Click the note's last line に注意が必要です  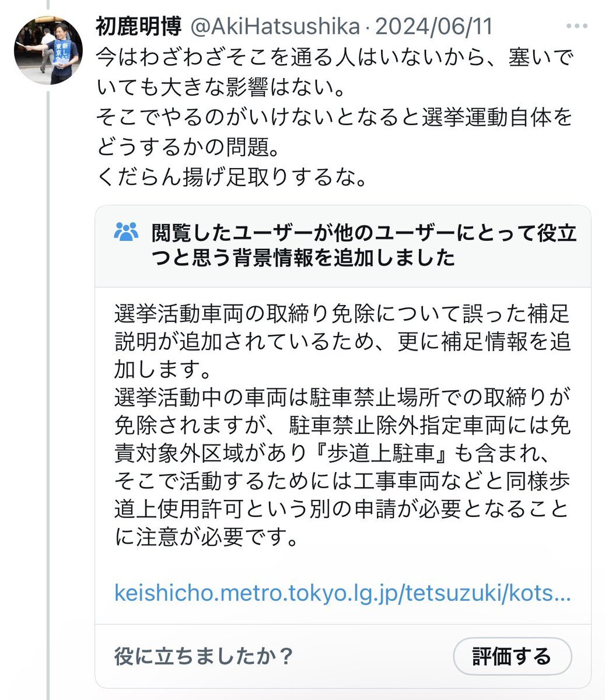point(206,537)
